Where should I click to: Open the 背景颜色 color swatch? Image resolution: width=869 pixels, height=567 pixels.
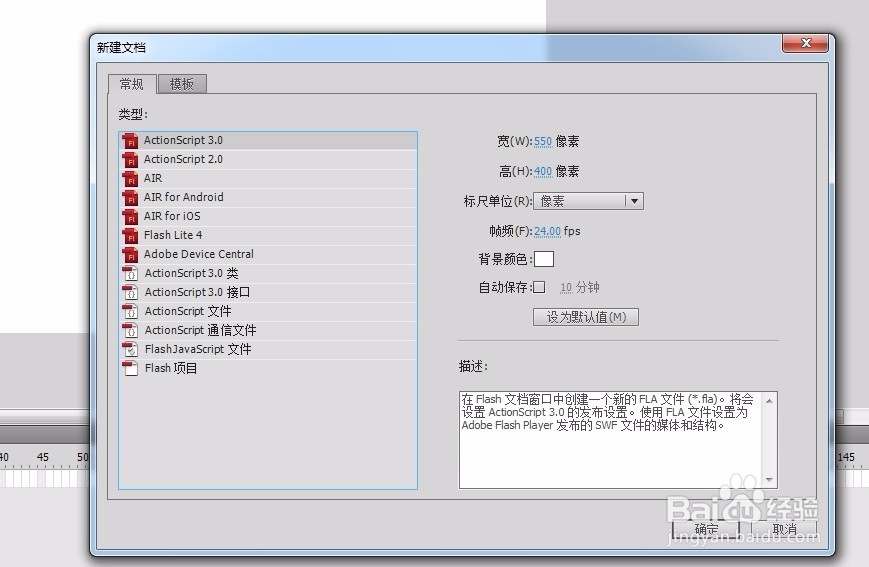[544, 259]
